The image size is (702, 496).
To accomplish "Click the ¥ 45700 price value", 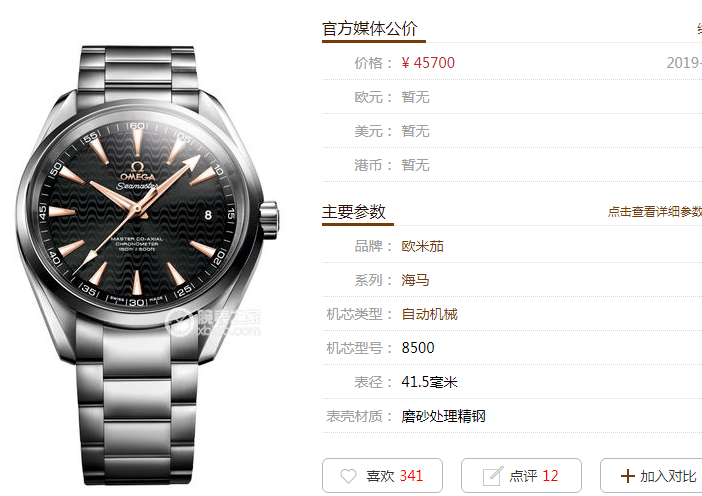I will point(428,63).
